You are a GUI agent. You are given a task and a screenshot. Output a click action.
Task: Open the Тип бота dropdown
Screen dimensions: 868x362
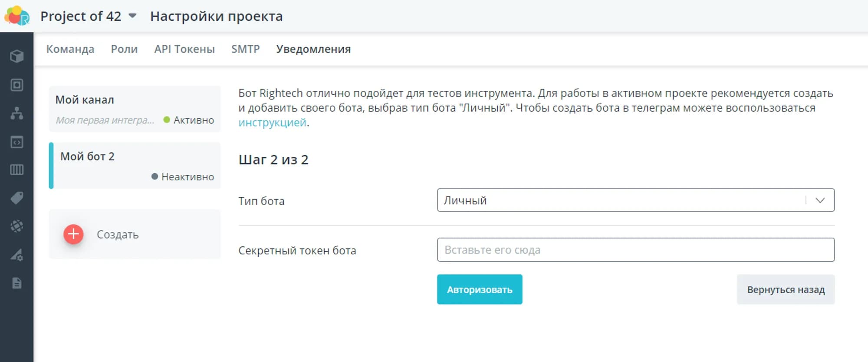(635, 200)
